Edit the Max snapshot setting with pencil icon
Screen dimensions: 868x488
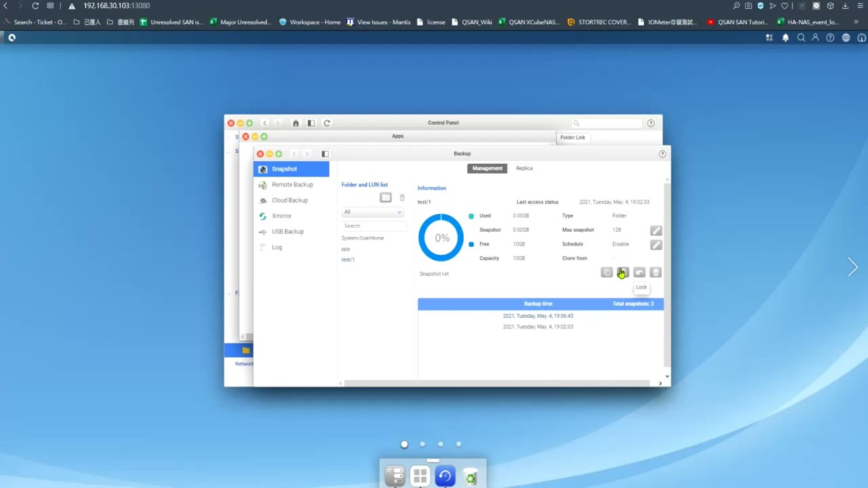656,230
